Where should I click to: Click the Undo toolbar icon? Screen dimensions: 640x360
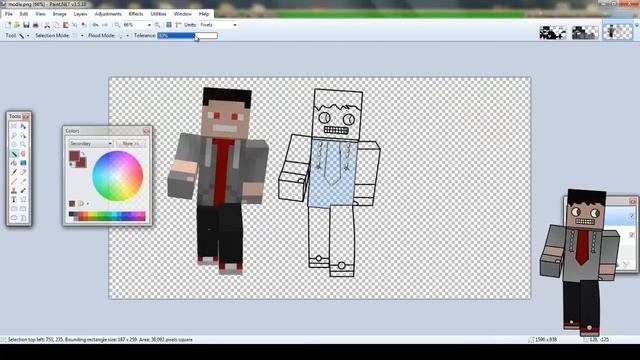coord(96,25)
